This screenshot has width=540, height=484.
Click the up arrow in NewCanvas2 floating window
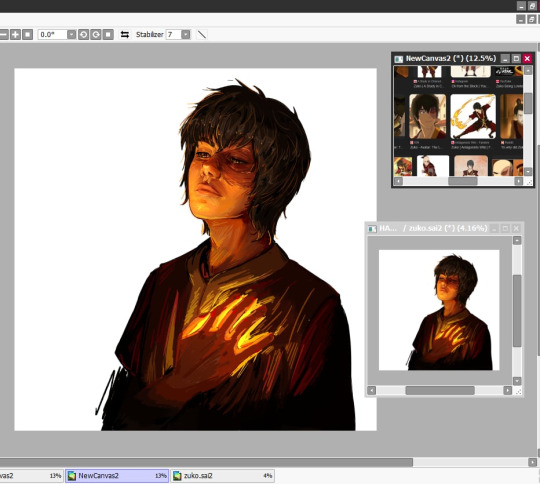coord(528,70)
